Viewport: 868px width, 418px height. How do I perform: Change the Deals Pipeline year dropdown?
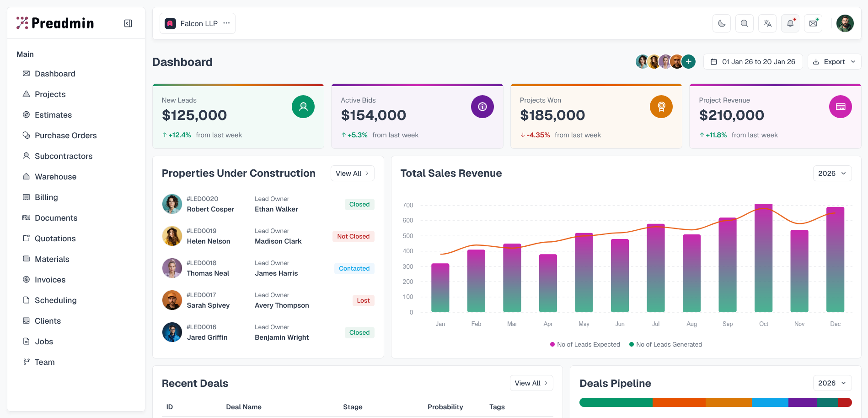point(832,383)
